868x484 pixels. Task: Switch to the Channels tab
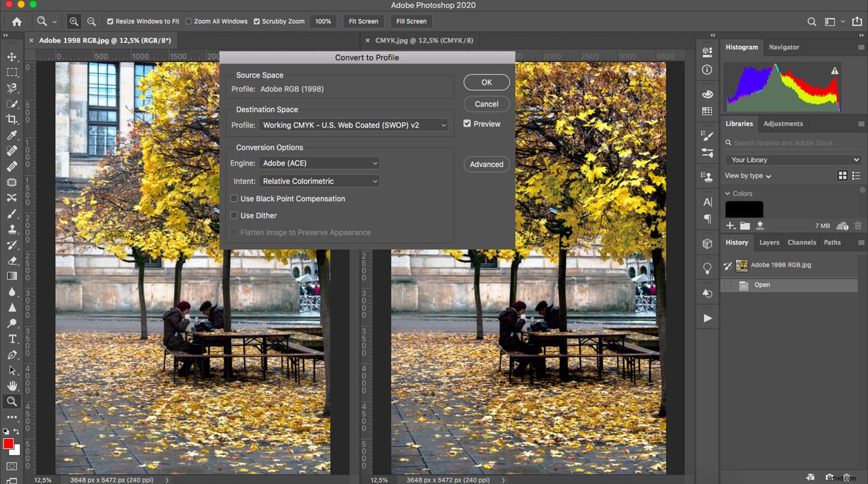click(801, 242)
